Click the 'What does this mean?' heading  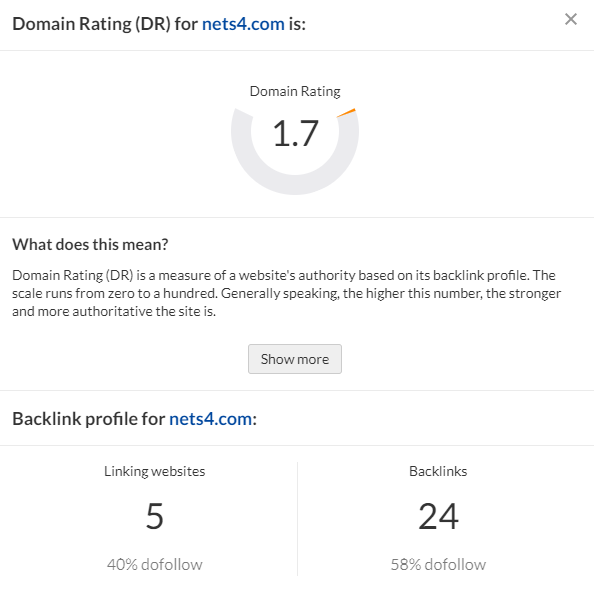[90, 244]
